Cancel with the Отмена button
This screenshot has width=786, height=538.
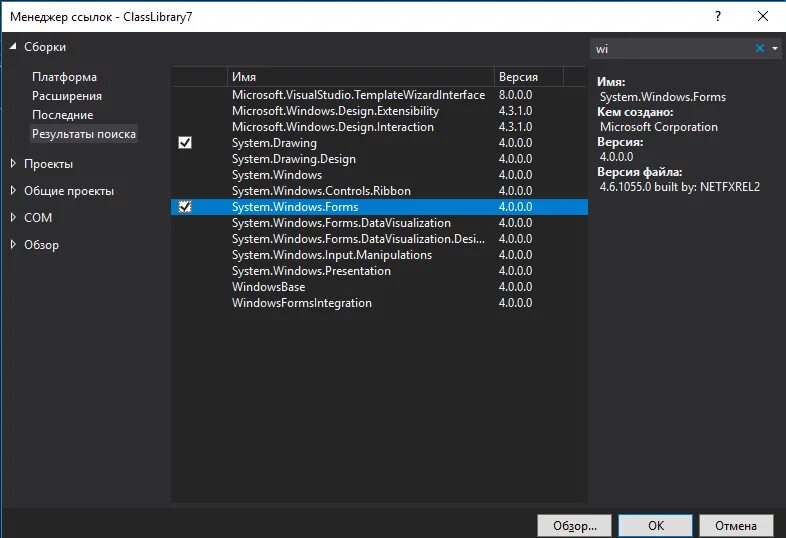[x=736, y=525]
